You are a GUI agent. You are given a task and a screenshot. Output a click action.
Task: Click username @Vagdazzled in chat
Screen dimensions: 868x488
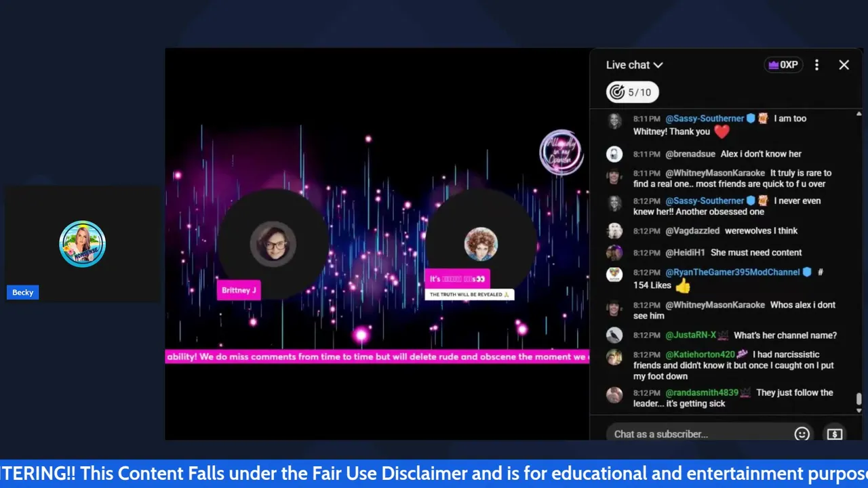click(x=692, y=231)
